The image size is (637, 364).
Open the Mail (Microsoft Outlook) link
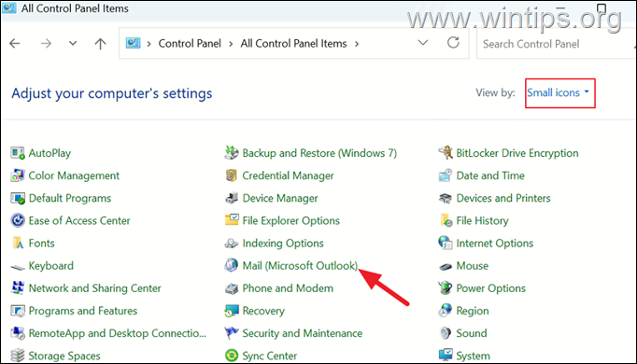pos(300,266)
